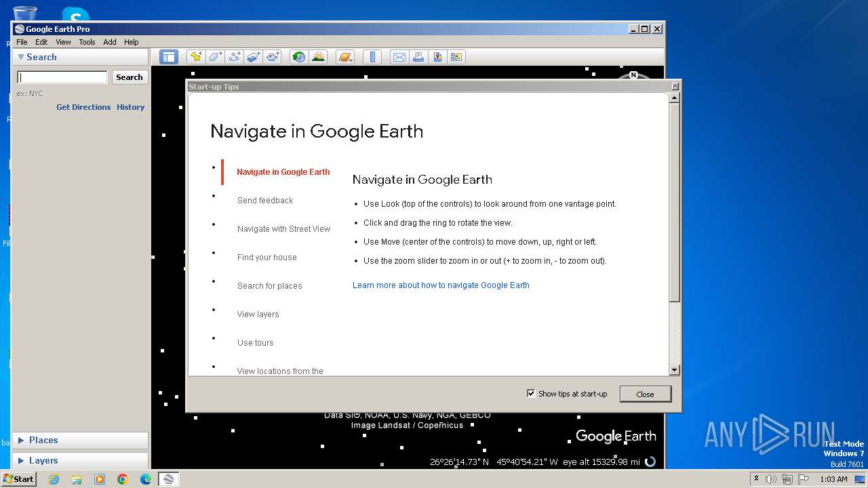The image size is (868, 488).
Task: Select Navigate in Google Earth tip
Action: click(x=283, y=172)
